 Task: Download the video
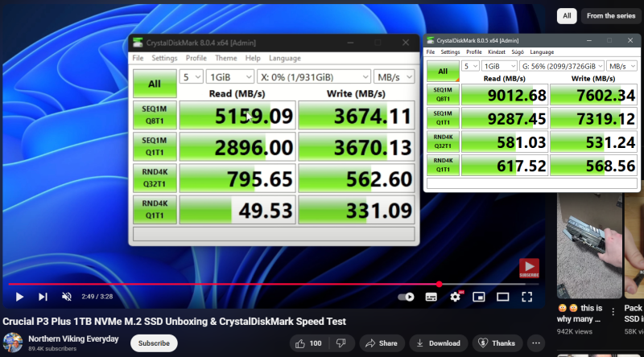pos(438,343)
